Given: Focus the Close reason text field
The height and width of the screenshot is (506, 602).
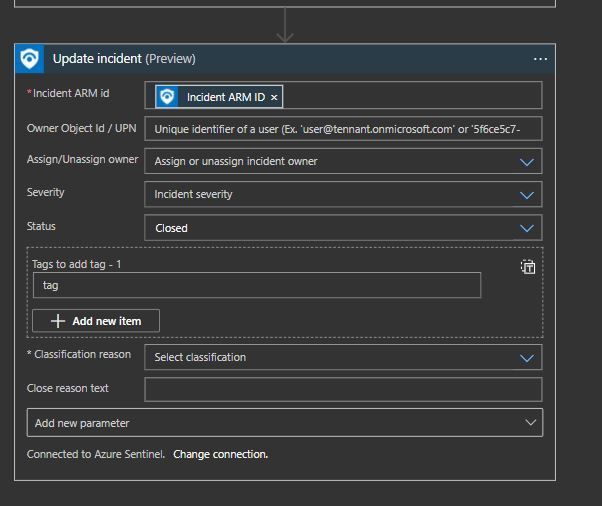Looking at the screenshot, I should click(x=342, y=389).
